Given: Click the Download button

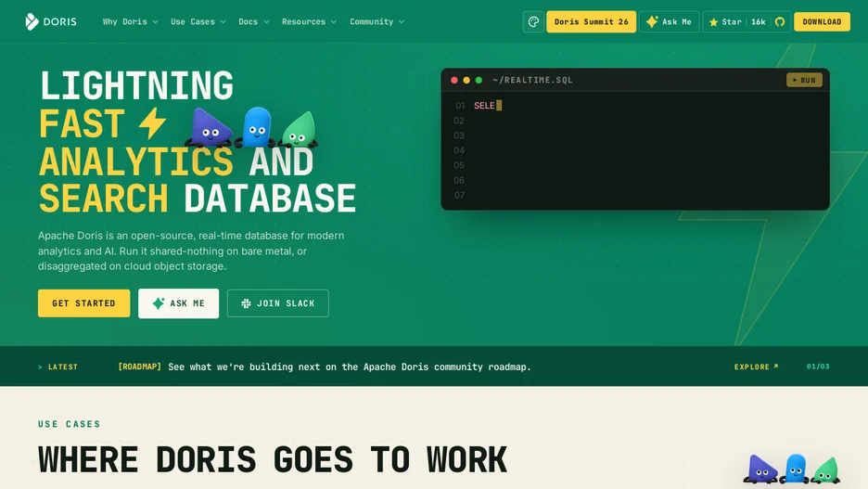Looking at the screenshot, I should tap(822, 21).
